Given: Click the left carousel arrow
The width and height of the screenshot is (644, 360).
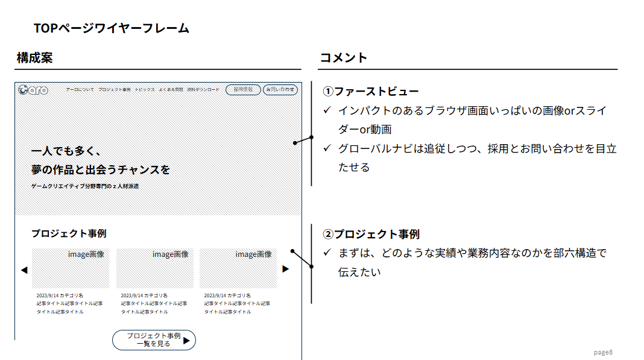Looking at the screenshot, I should 24,270.
